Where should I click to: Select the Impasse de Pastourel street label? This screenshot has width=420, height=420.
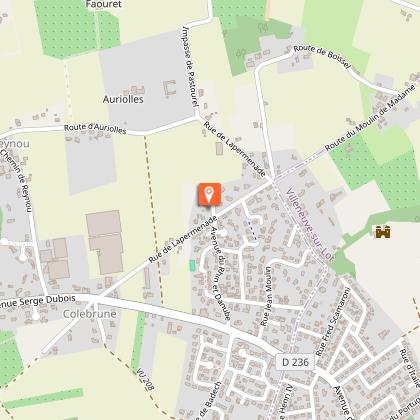(x=190, y=67)
